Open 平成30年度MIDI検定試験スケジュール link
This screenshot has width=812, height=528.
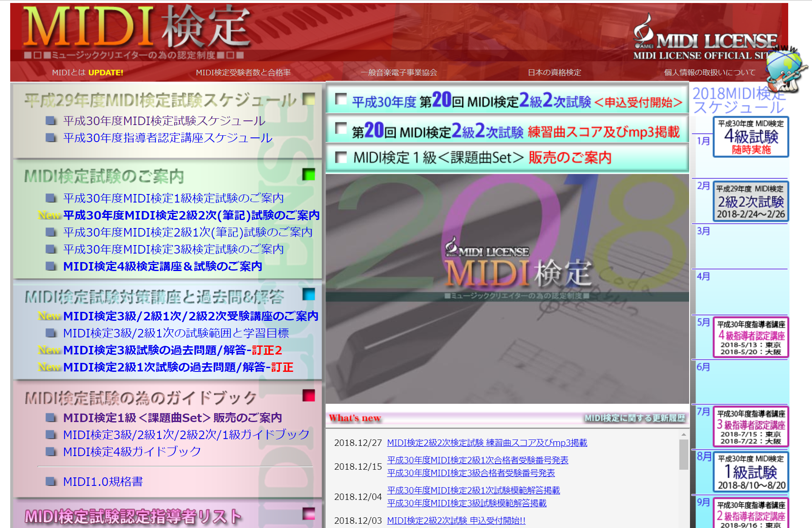pos(164,121)
